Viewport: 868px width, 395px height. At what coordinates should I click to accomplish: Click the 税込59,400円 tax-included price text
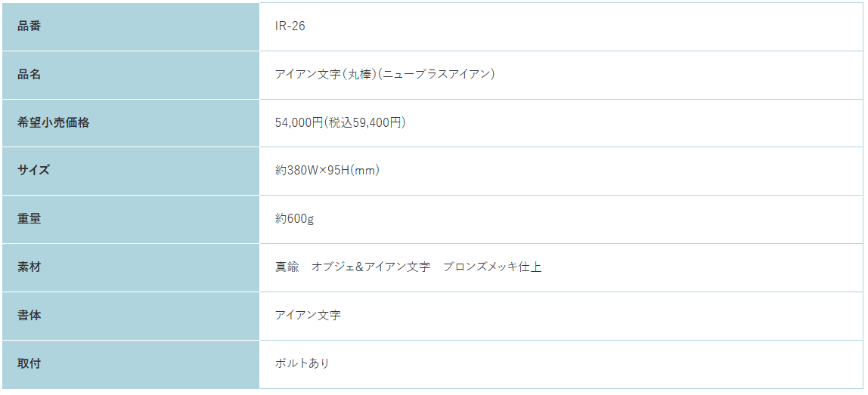click(x=364, y=122)
